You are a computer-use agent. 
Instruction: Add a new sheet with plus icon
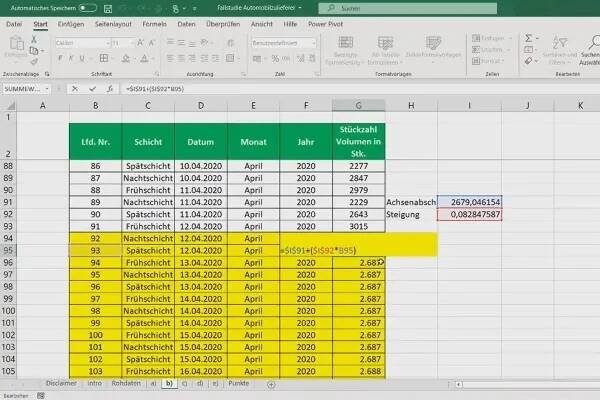tap(271, 384)
